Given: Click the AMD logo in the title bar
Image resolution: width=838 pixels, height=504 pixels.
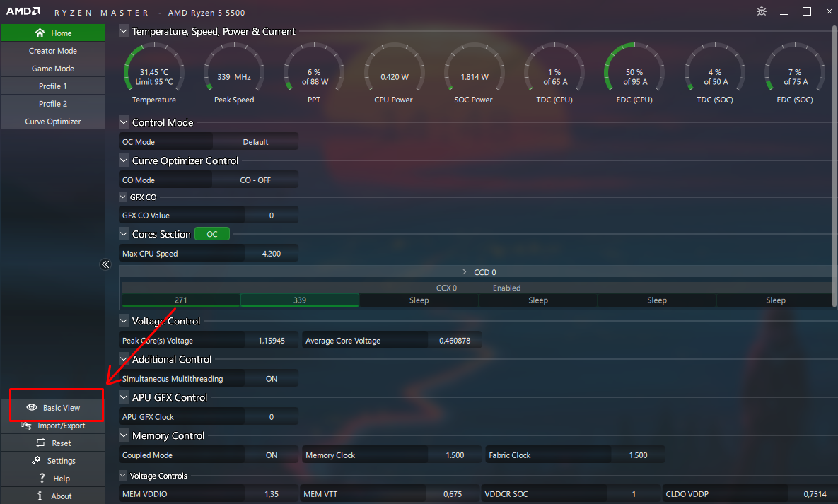Looking at the screenshot, I should coord(23,11).
